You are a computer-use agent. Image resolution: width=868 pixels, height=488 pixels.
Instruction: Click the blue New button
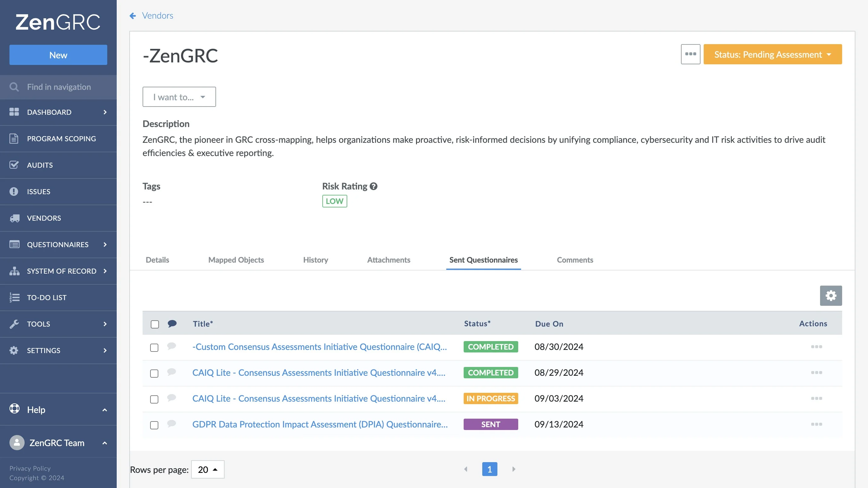coord(58,55)
